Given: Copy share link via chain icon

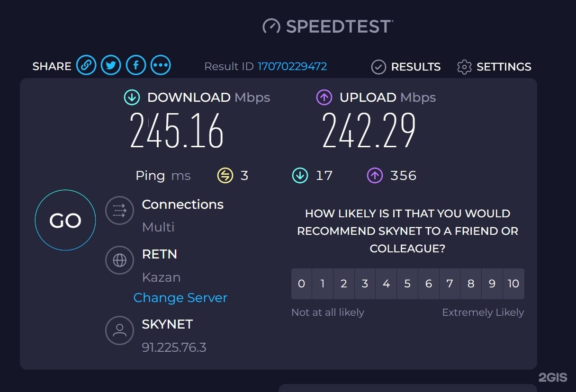Looking at the screenshot, I should (x=86, y=65).
